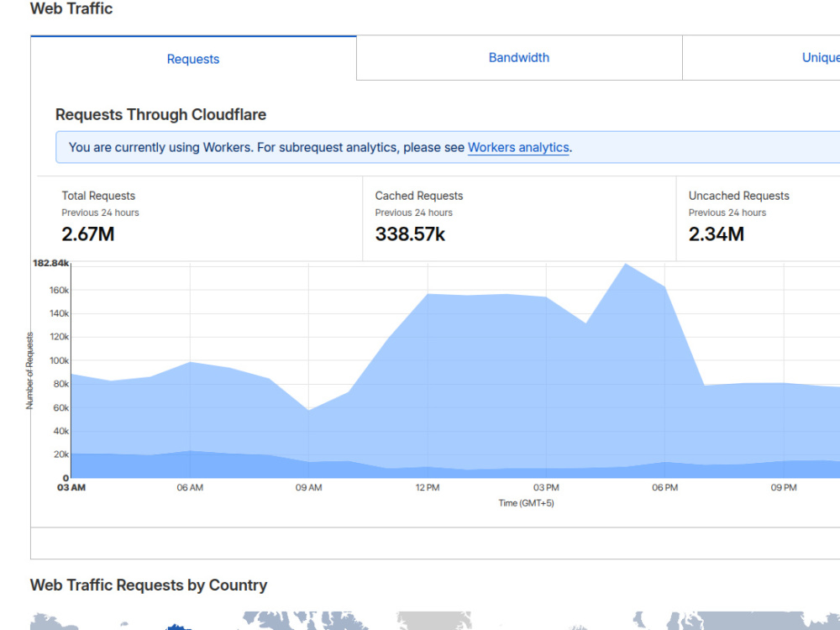Viewport: 840px width, 630px height.
Task: Click the chart peak near 05 PM
Action: click(625, 264)
